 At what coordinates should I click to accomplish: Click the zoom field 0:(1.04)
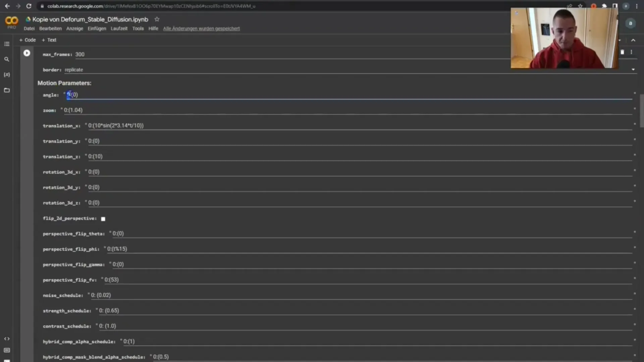(x=347, y=110)
